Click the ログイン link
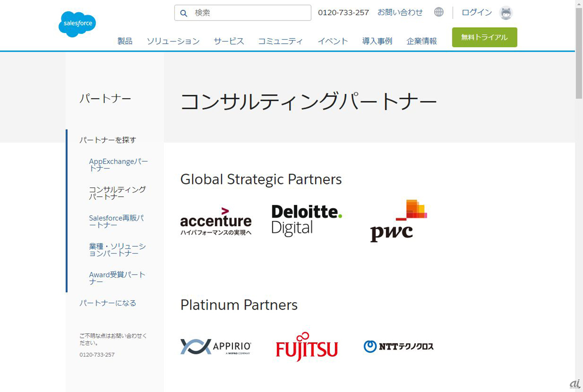This screenshot has width=583, height=392. coord(477,12)
